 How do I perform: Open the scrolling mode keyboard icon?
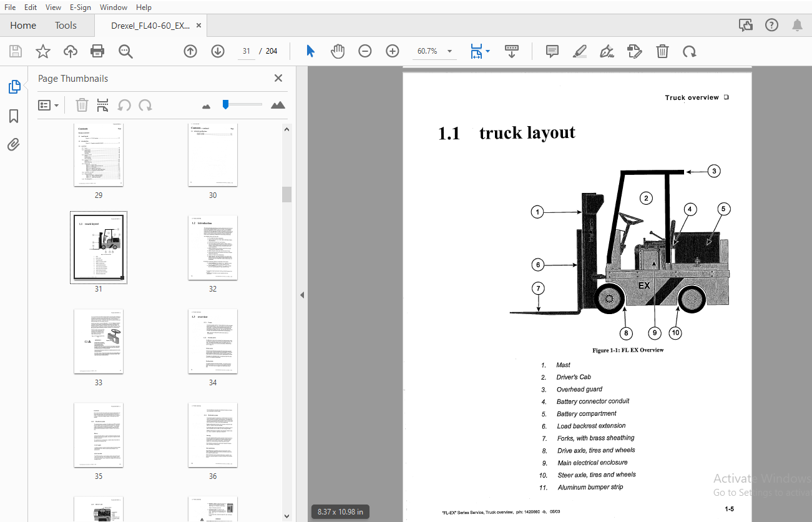click(x=512, y=51)
